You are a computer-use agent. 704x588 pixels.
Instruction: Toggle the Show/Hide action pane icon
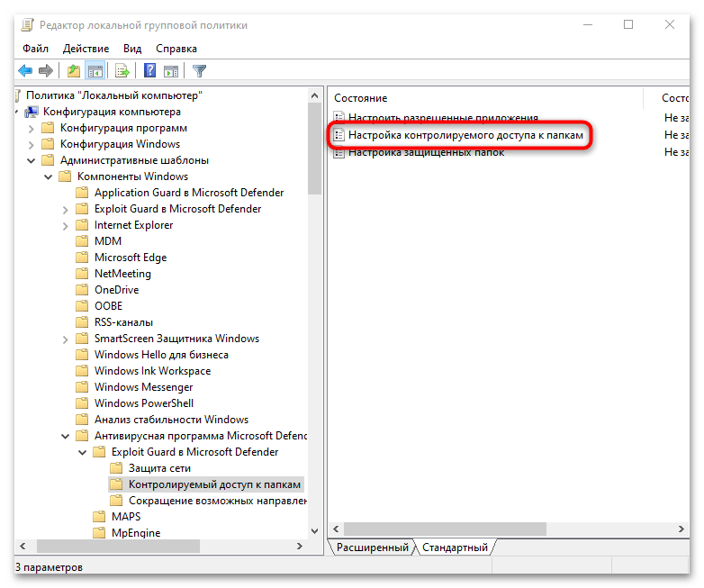[171, 70]
